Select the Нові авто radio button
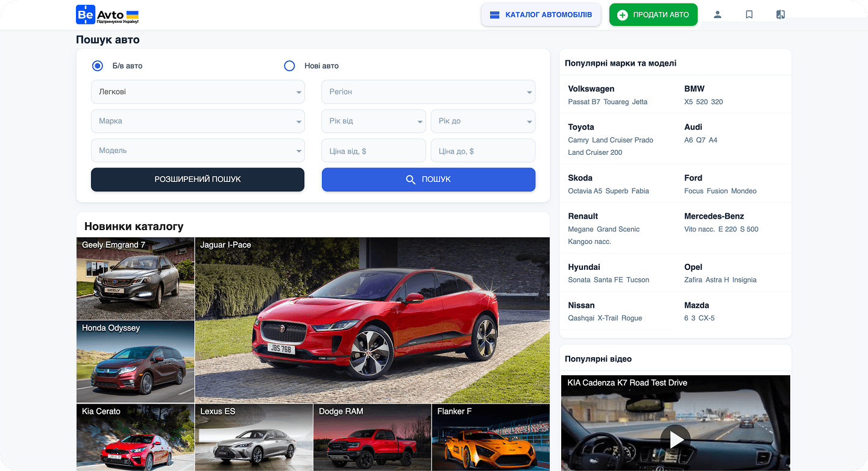Screen dimensions: 868x471 [289, 66]
